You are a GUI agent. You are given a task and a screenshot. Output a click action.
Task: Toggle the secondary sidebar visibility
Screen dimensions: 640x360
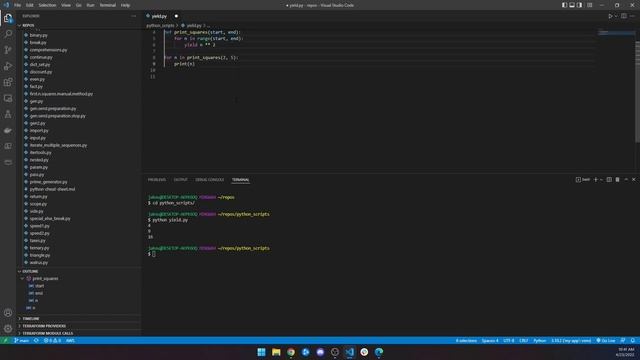(580, 5)
